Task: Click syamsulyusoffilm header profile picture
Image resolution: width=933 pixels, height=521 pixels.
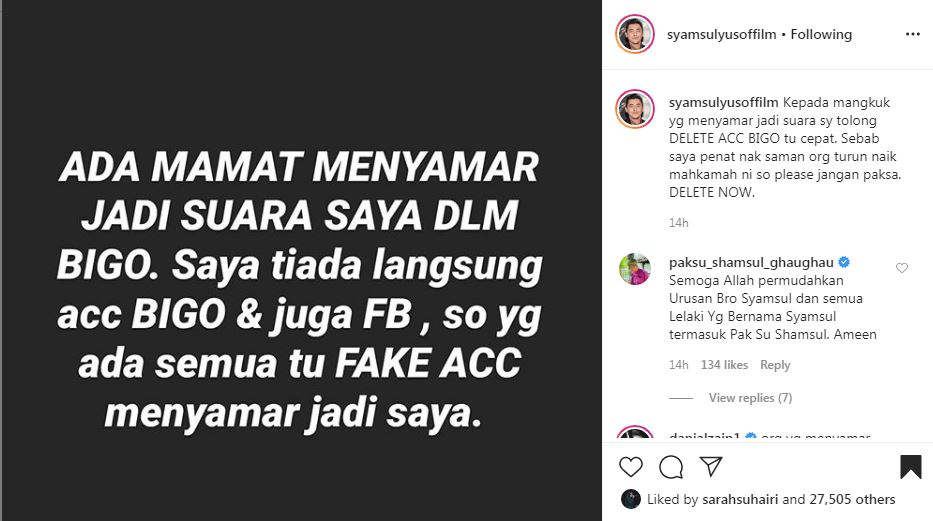Action: pos(635,34)
